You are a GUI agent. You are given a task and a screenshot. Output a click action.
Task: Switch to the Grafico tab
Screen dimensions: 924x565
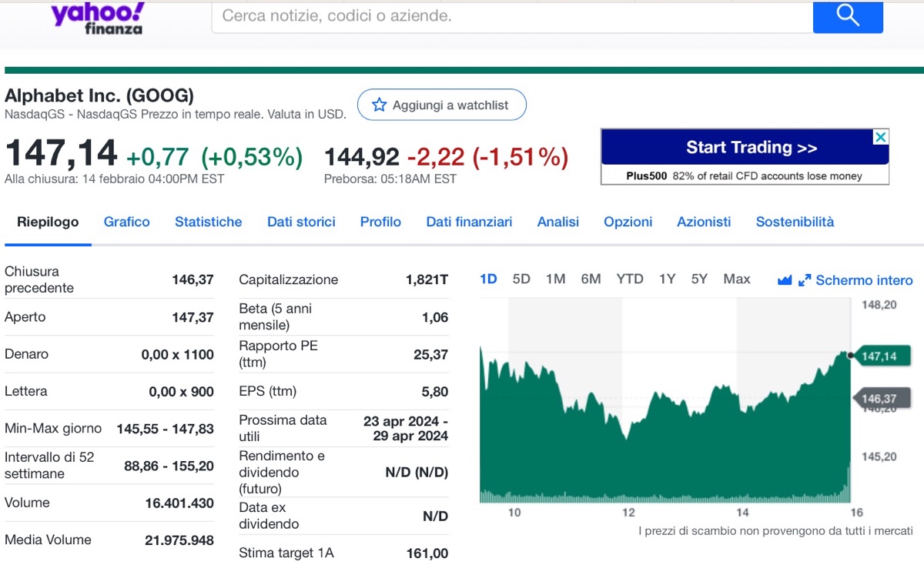click(x=127, y=222)
